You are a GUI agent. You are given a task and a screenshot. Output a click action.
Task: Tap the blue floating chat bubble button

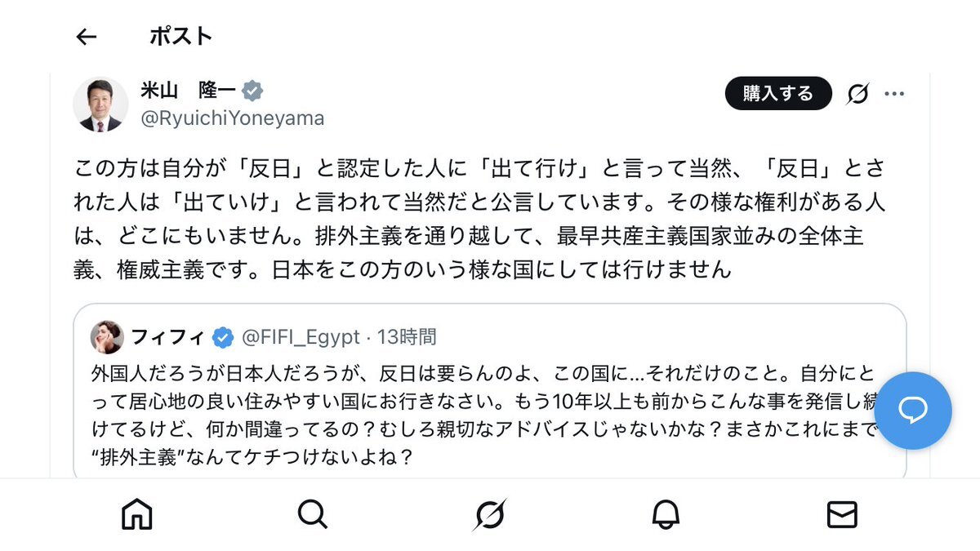[x=911, y=411]
